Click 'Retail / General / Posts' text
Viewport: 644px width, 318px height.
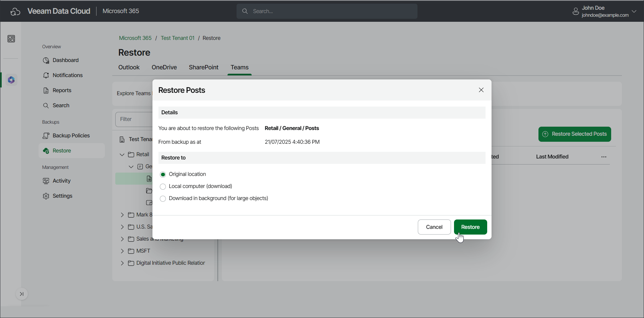pyautogui.click(x=292, y=128)
